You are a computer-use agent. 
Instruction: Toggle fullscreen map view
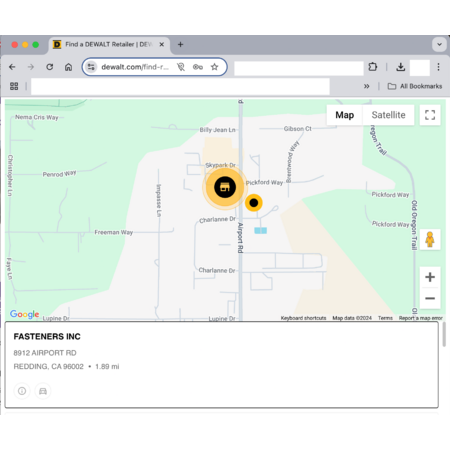430,115
